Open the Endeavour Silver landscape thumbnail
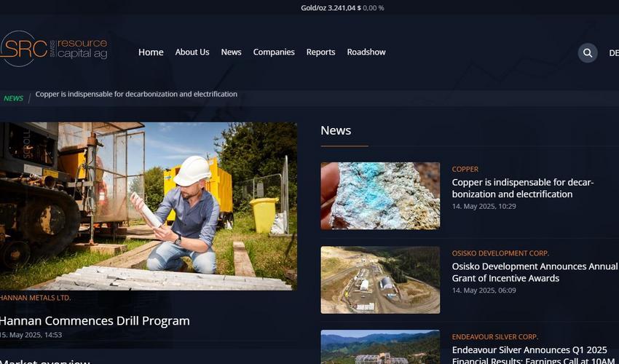Viewport: 619px width, 364px height. click(380, 347)
